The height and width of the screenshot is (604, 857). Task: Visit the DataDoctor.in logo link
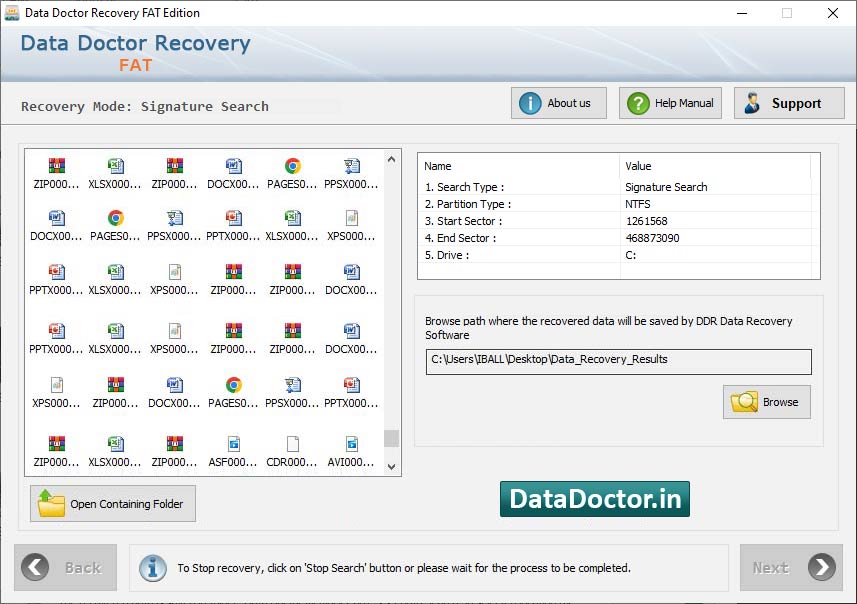[594, 498]
